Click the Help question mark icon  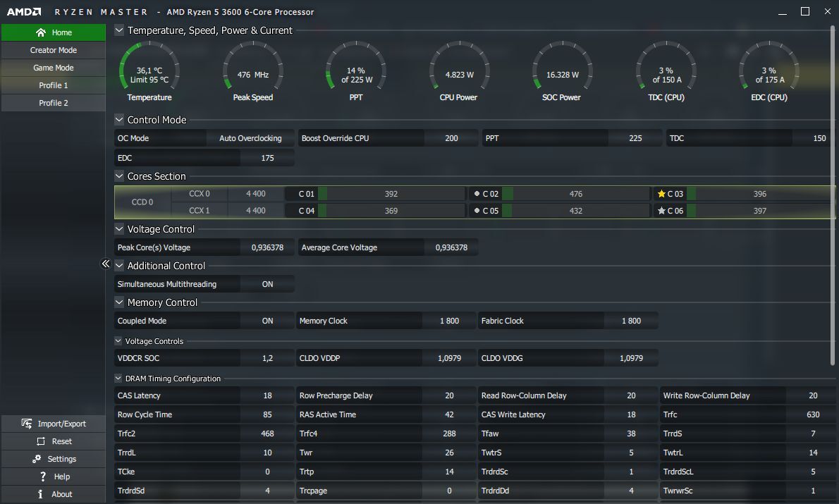click(43, 477)
